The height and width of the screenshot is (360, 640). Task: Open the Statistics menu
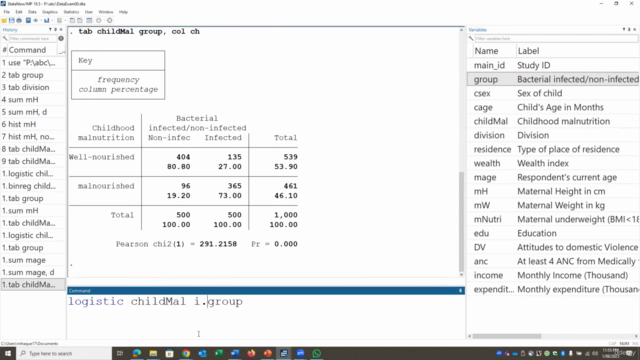71,12
